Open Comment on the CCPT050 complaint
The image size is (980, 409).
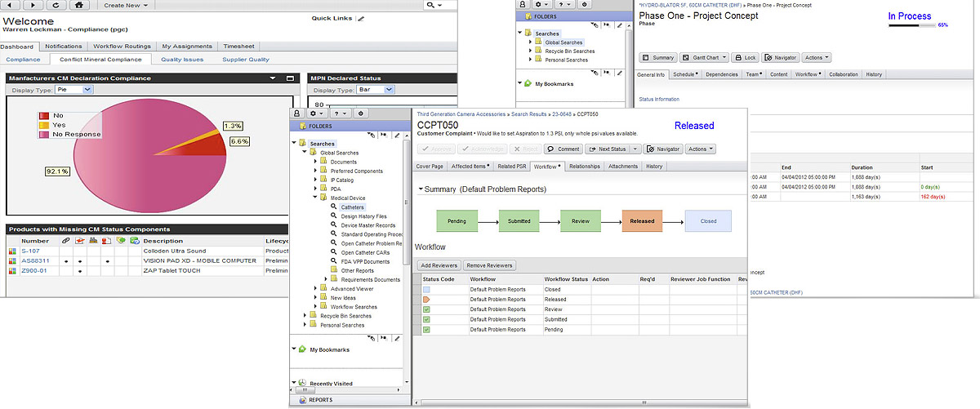tap(563, 149)
